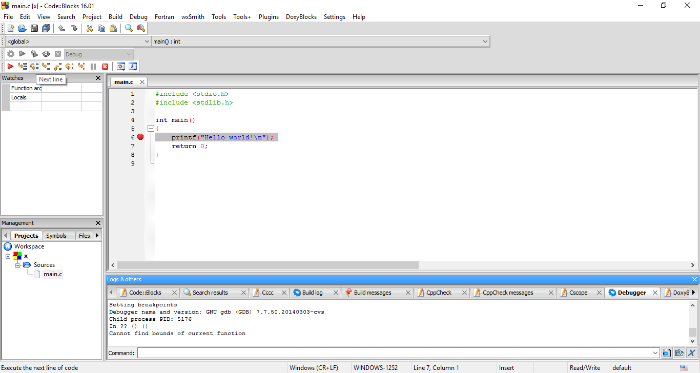Click the Next line debug icon
Image resolution: width=700 pixels, height=373 pixels.
pyautogui.click(x=34, y=66)
